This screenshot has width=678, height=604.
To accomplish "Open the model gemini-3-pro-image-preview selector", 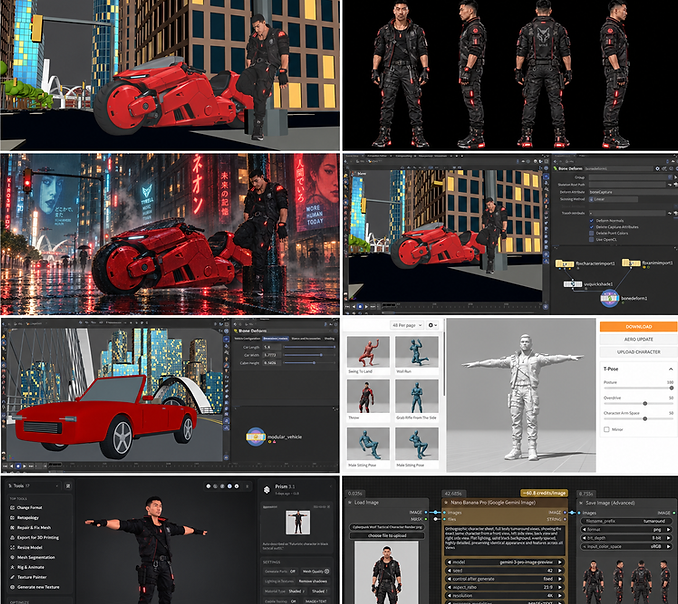I will [x=505, y=562].
